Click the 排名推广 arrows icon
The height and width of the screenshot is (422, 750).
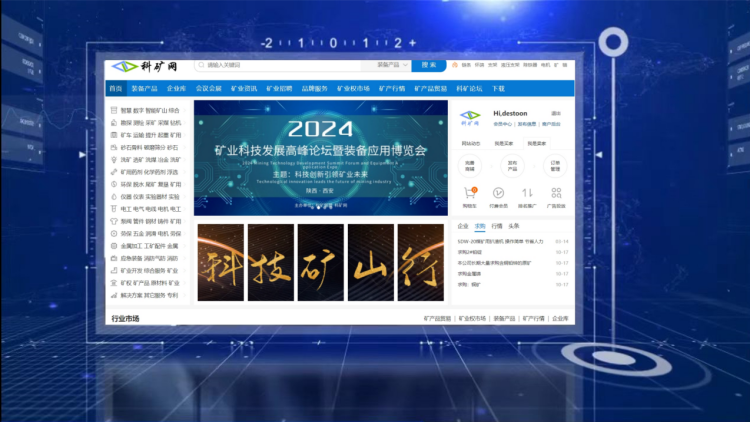coord(527,193)
